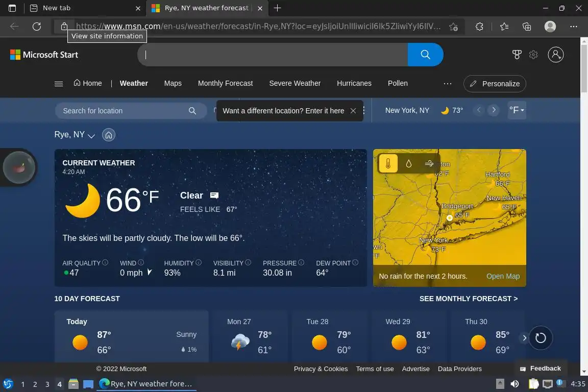Click the sign-in profile icon on Microsoft Start

(555, 55)
